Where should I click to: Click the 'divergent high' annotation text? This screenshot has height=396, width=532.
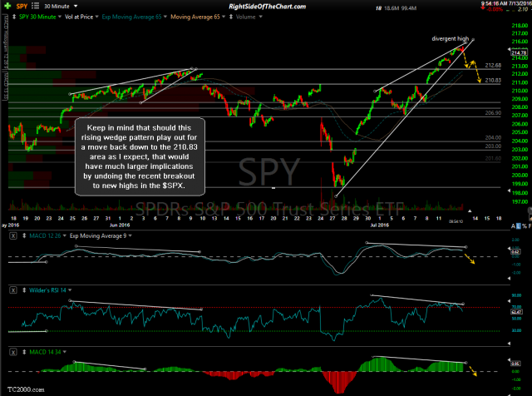450,39
